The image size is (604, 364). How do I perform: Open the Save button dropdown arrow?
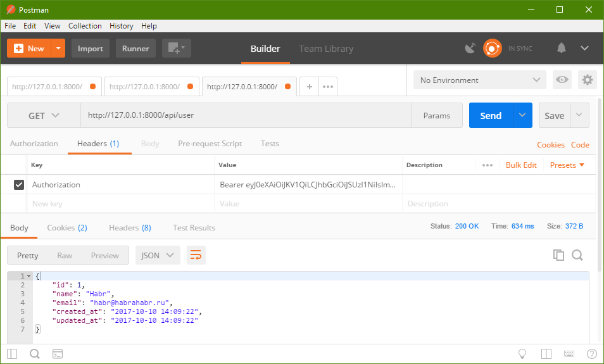pos(579,115)
